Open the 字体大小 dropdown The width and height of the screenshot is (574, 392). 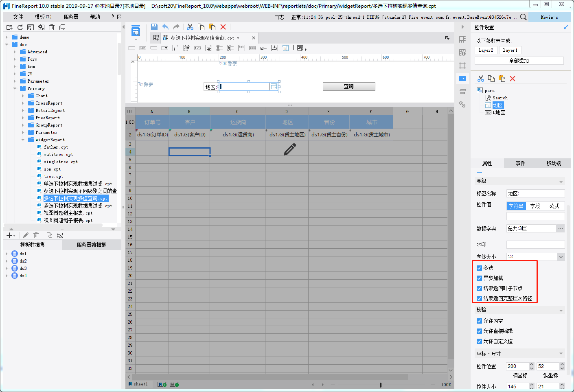click(561, 256)
